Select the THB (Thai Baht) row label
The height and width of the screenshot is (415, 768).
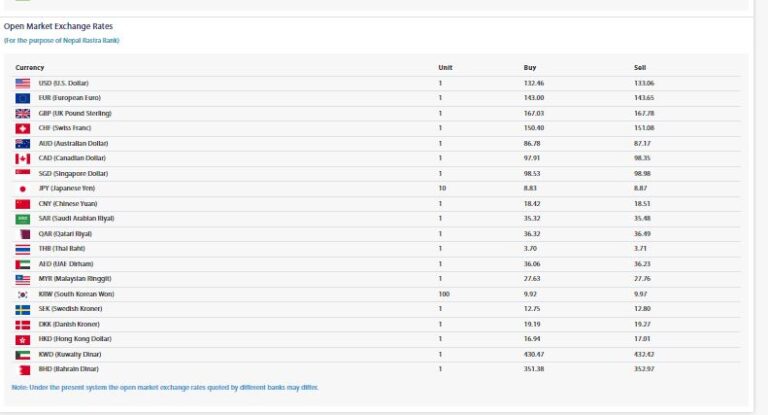60,248
